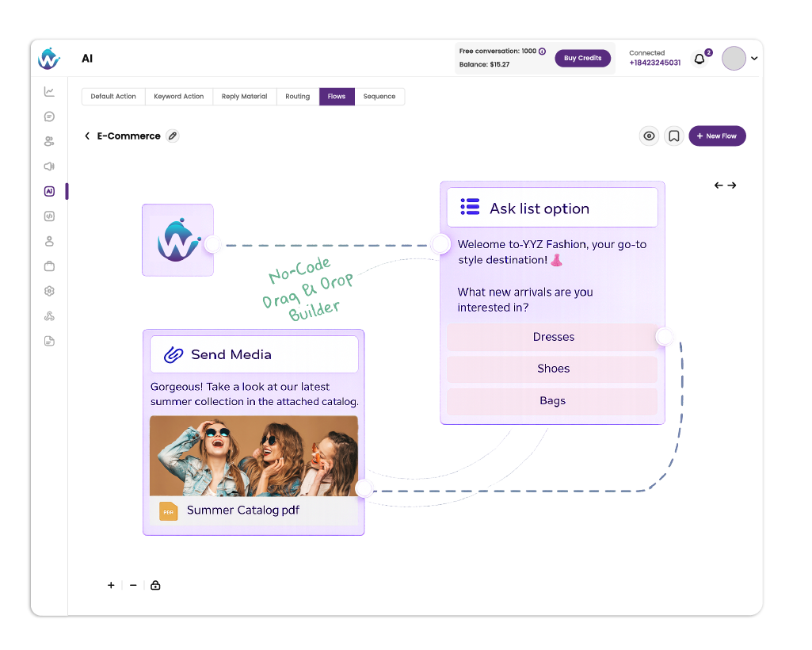The image size is (812, 650).
Task: Select the AI sidebar icon
Action: (x=49, y=191)
